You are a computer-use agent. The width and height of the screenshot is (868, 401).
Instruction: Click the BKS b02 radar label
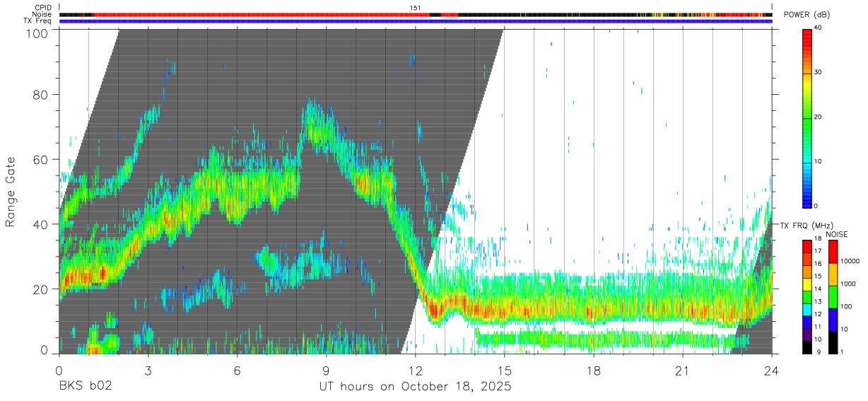click(x=85, y=387)
